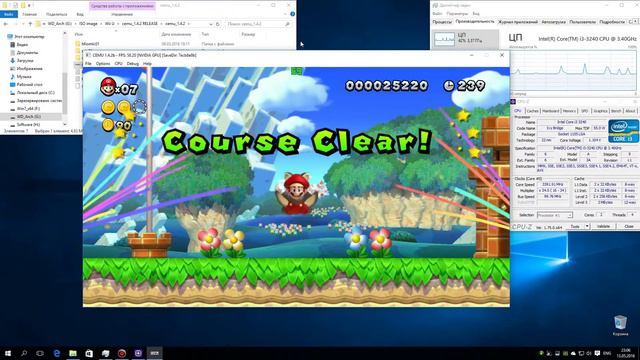Switch to Подробности tab in Task Manager
Screen dimensions: 640x360
click(612, 22)
